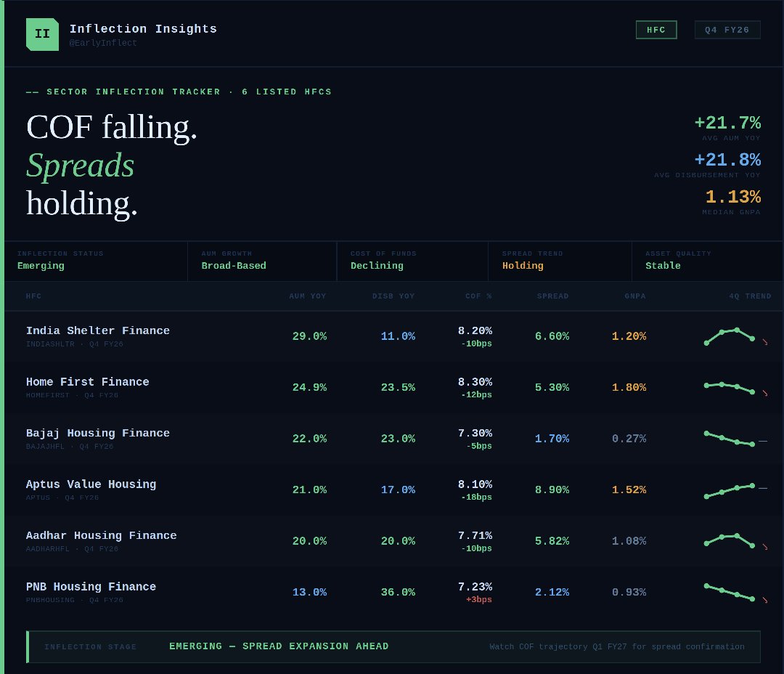Click the green II logo badge

tap(43, 35)
